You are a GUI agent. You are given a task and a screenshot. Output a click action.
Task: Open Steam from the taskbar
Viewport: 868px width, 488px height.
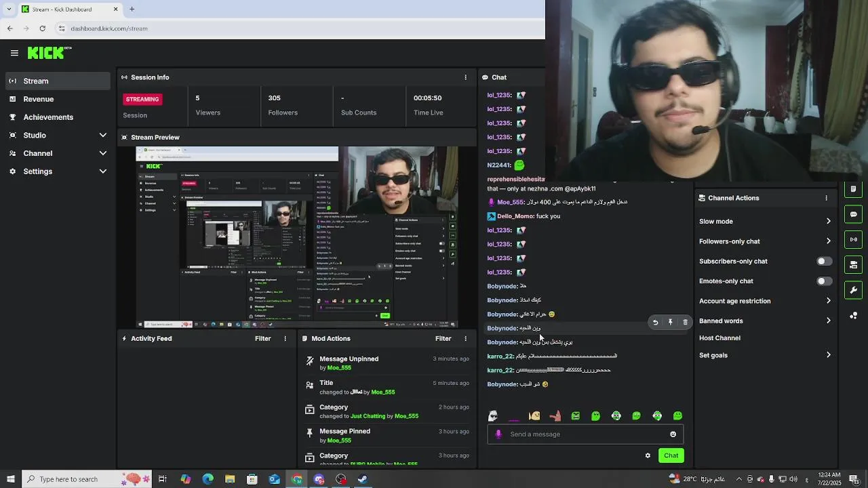tap(363, 479)
